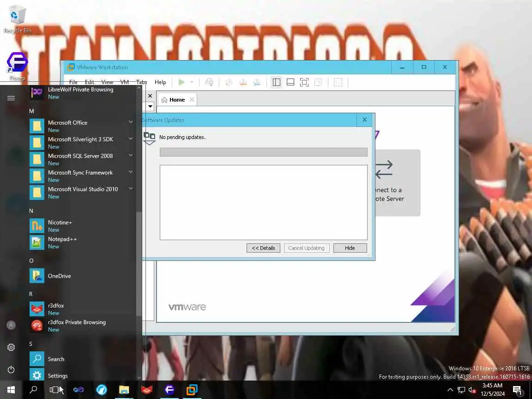Open LibreWolf Private Browsing from Start menu

click(x=81, y=93)
